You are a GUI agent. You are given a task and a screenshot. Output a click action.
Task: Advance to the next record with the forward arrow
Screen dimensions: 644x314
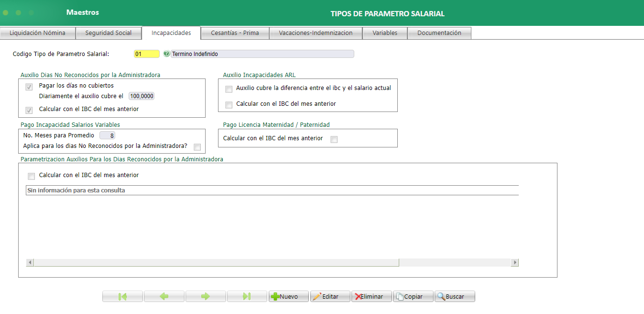(206, 296)
